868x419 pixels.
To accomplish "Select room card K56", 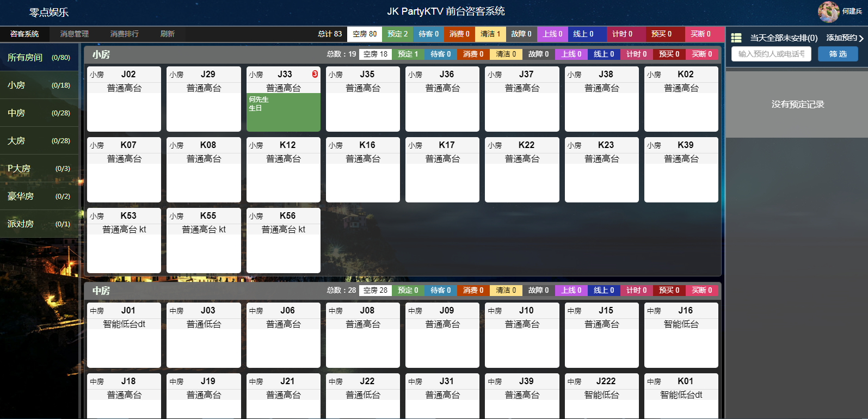I will [x=283, y=241].
